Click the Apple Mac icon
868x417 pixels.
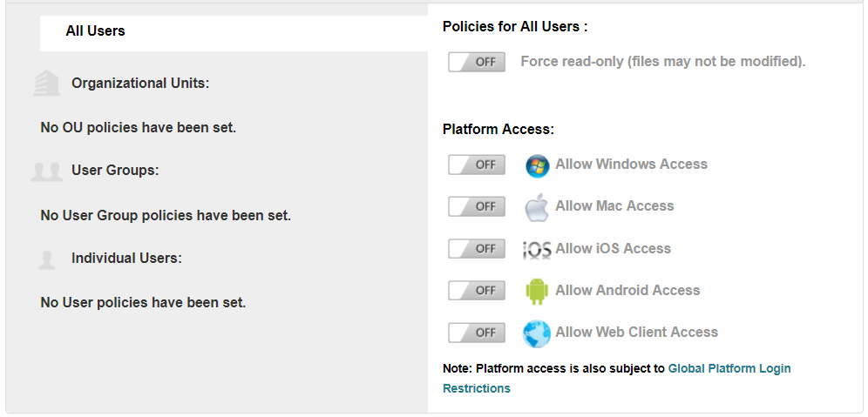point(537,207)
